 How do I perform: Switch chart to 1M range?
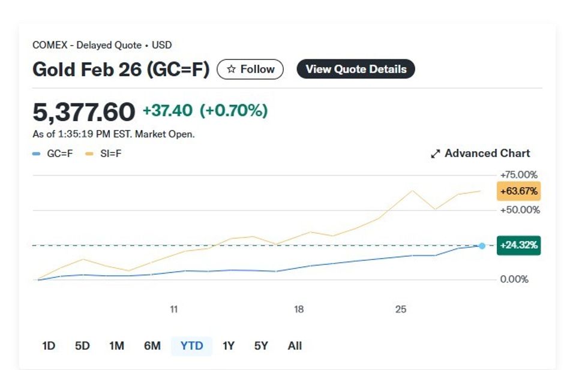tap(116, 346)
